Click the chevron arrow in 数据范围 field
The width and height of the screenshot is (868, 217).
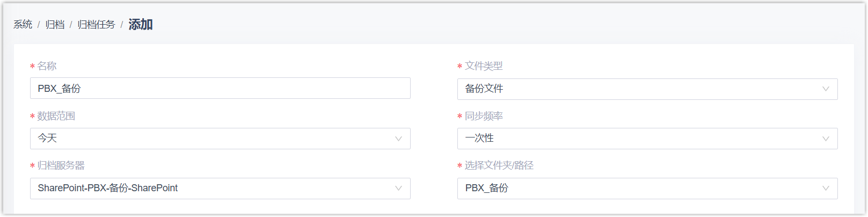coord(398,139)
